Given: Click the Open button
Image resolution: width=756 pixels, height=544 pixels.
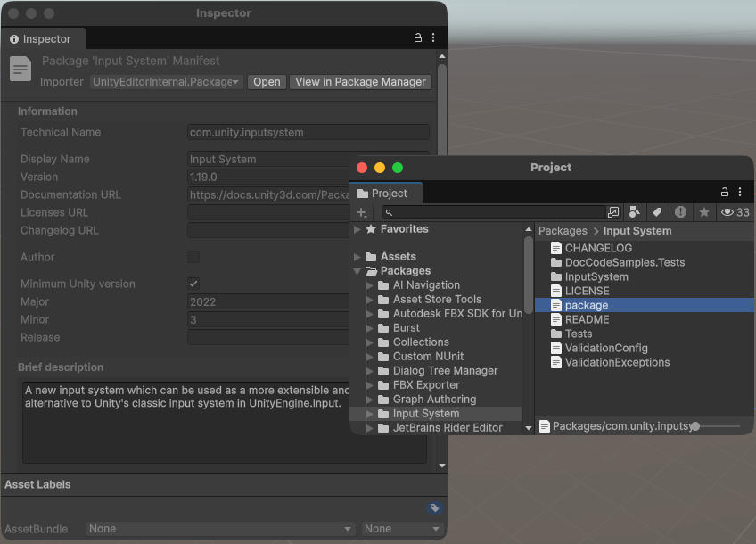Looking at the screenshot, I should [x=267, y=82].
